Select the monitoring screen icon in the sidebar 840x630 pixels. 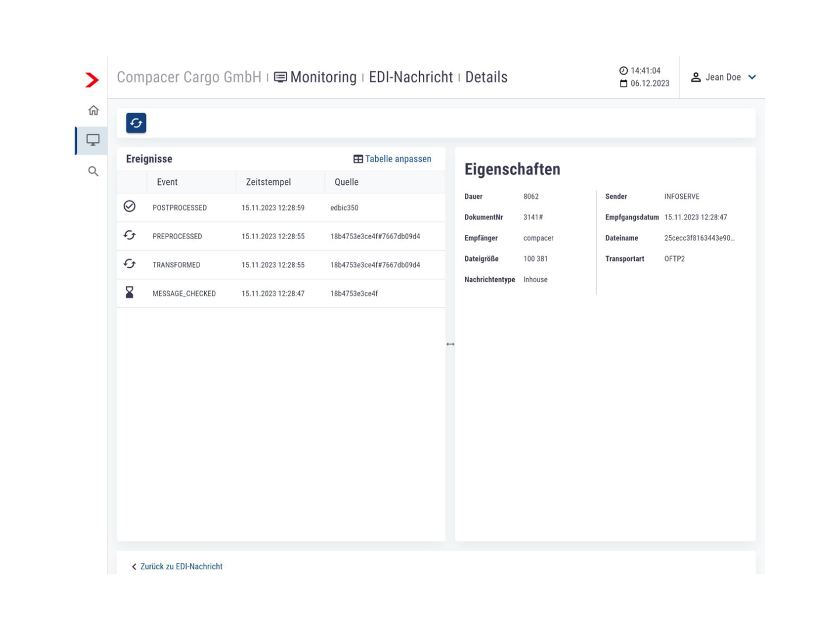tap(93, 140)
